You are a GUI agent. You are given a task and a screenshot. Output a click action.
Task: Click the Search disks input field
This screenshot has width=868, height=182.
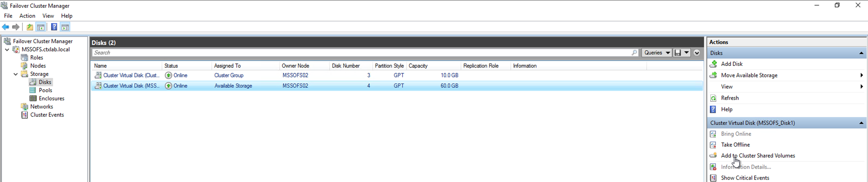(x=362, y=53)
